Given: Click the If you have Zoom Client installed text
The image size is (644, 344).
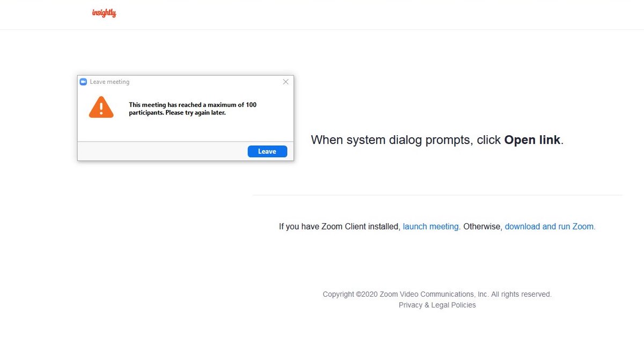Looking at the screenshot, I should tap(340, 226).
